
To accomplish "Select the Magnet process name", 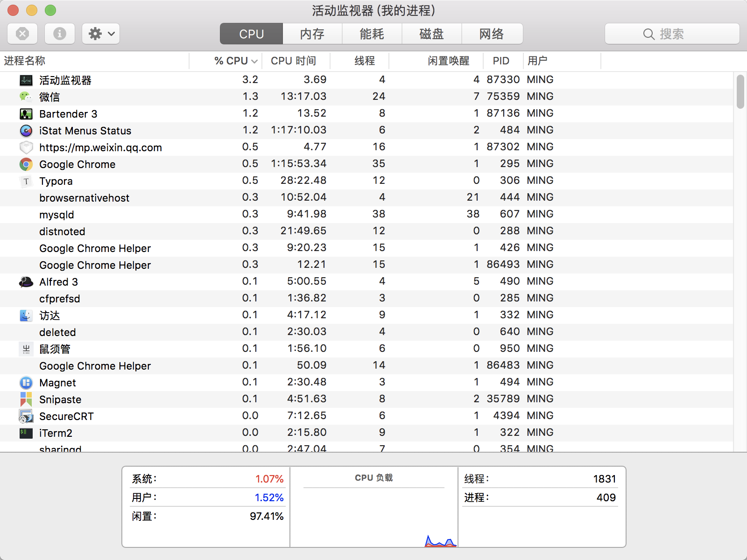I will [x=57, y=383].
